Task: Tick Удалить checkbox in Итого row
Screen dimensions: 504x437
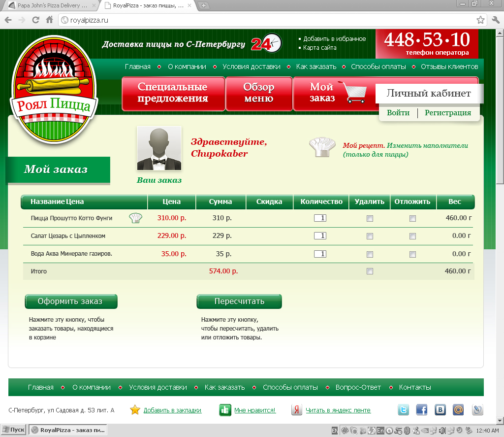Action: point(370,271)
